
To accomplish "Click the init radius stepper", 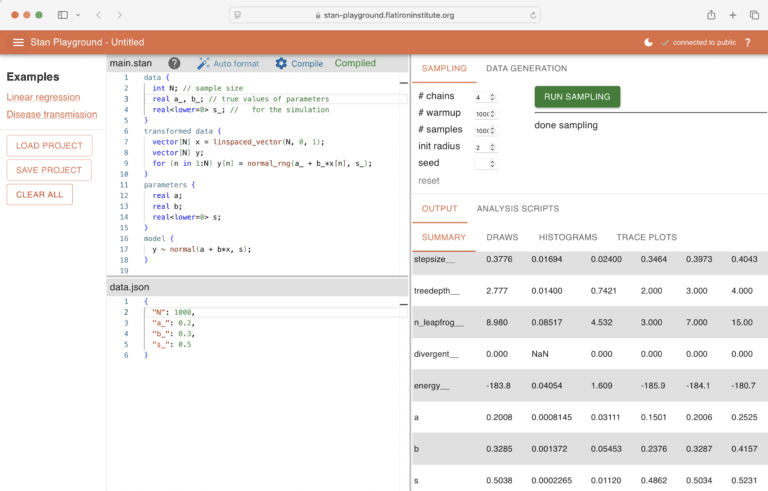I will click(491, 146).
